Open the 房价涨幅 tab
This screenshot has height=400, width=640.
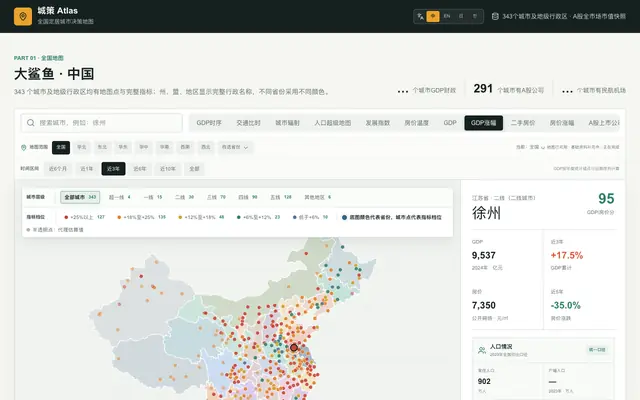[562, 122]
